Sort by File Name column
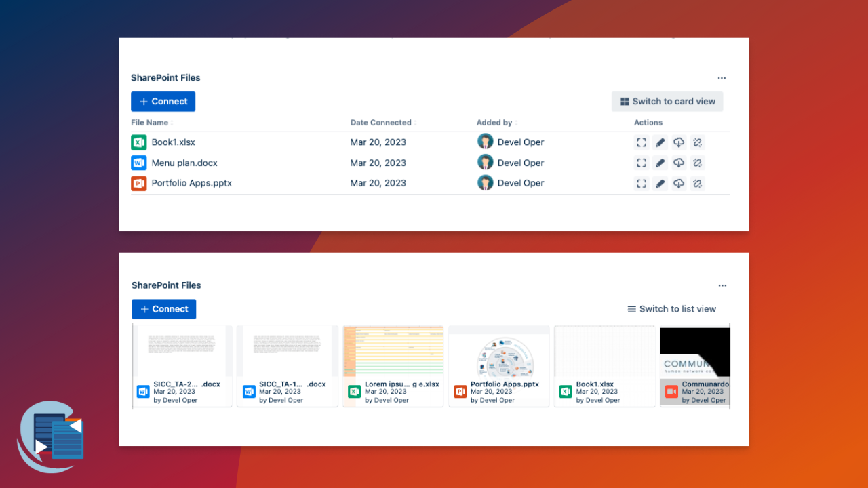The height and width of the screenshot is (488, 868). (151, 123)
